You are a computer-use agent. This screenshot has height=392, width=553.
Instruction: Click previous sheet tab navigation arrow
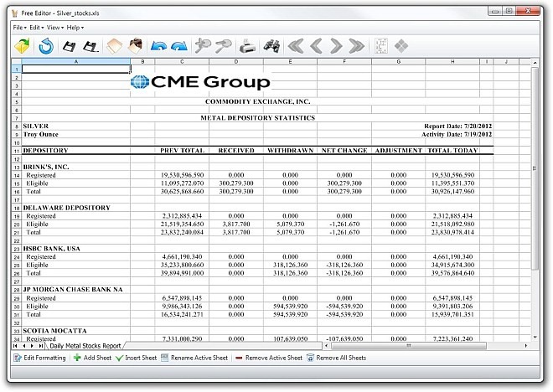click(x=24, y=346)
